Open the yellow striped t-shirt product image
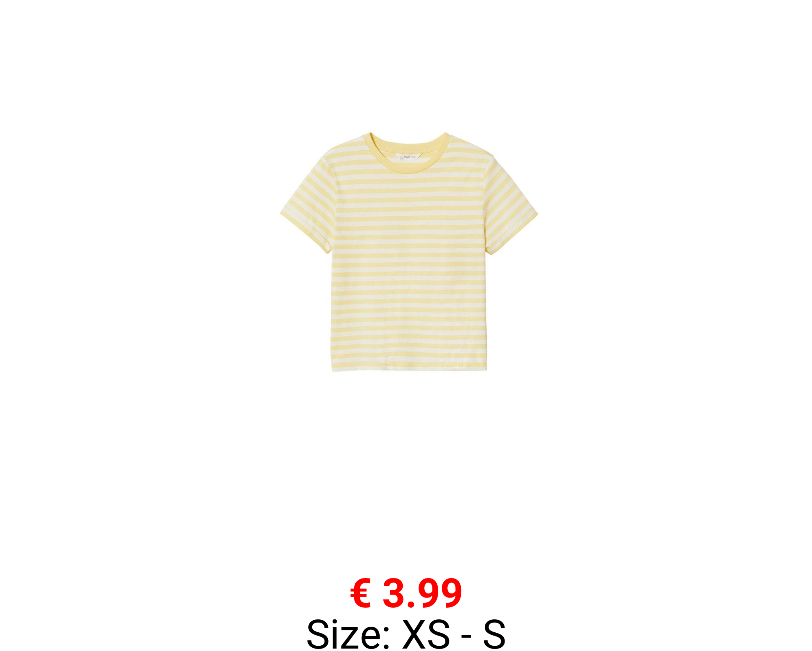Image resolution: width=812 pixels, height=651 pixels. (x=409, y=252)
